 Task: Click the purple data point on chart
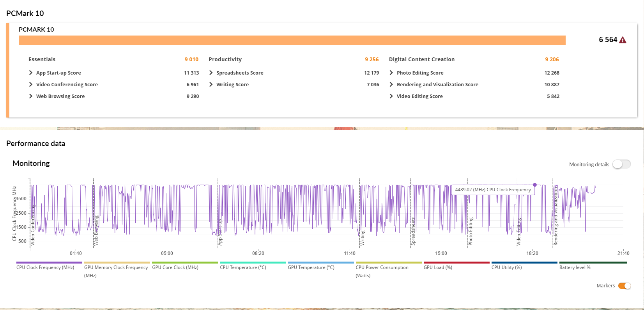[x=535, y=185]
